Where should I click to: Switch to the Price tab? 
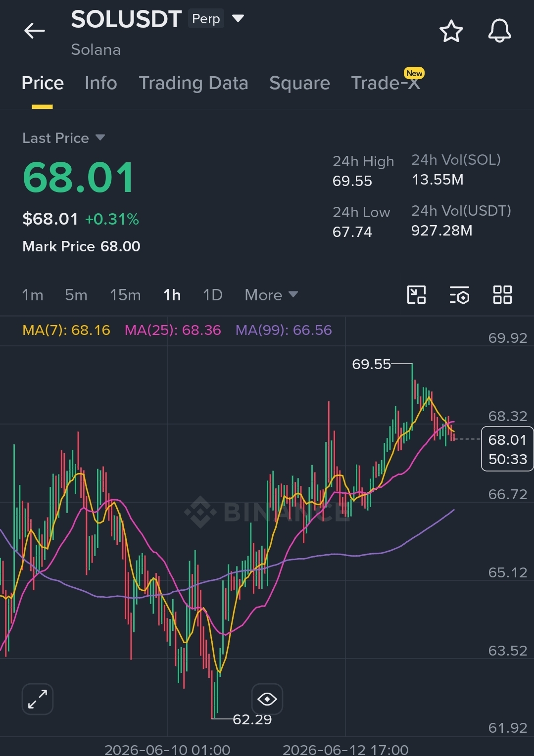tap(43, 83)
